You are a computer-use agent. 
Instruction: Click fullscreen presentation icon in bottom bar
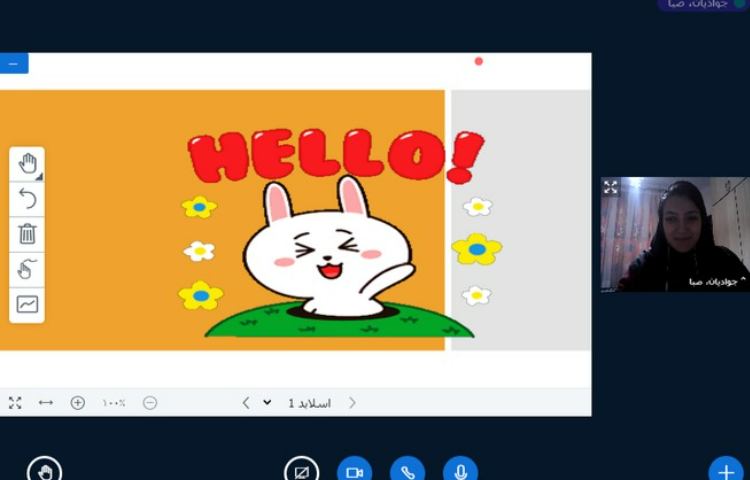(15, 403)
